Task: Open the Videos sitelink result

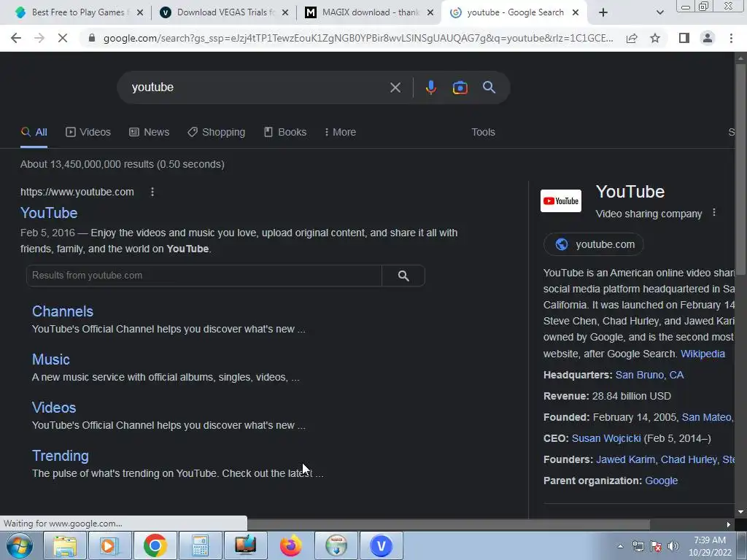Action: pyautogui.click(x=54, y=408)
